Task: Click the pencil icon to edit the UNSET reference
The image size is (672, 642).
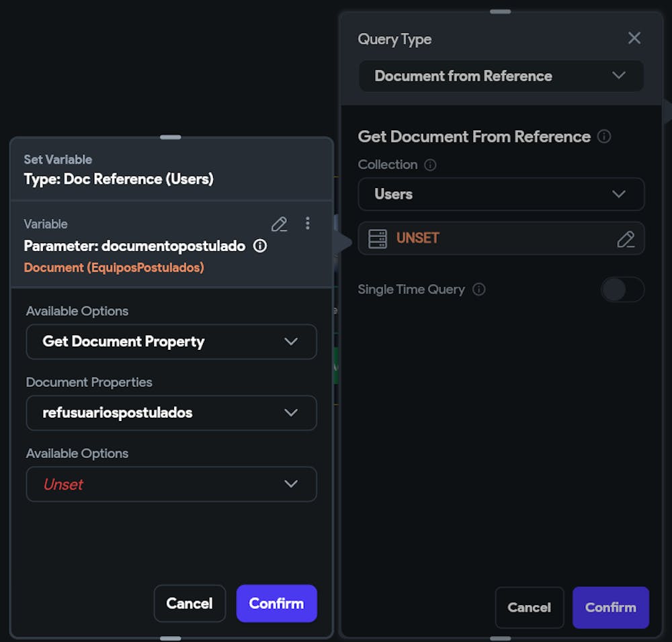Action: coord(626,238)
